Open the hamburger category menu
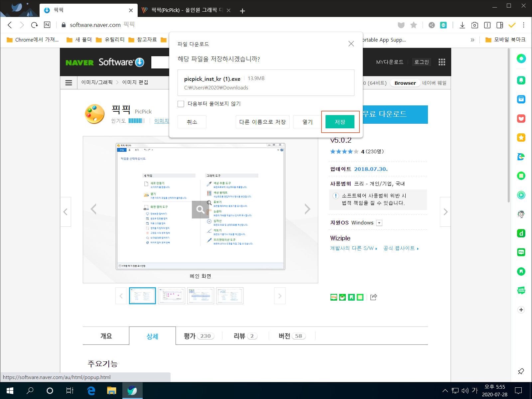 [69, 83]
